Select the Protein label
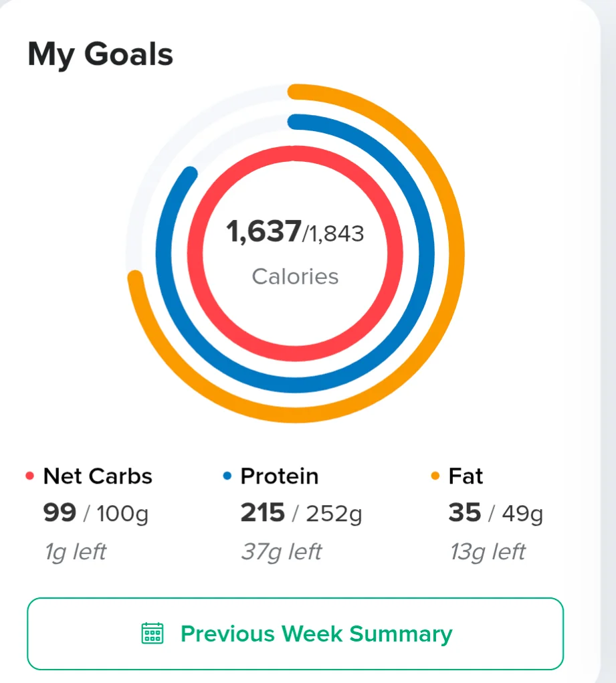 pos(280,476)
